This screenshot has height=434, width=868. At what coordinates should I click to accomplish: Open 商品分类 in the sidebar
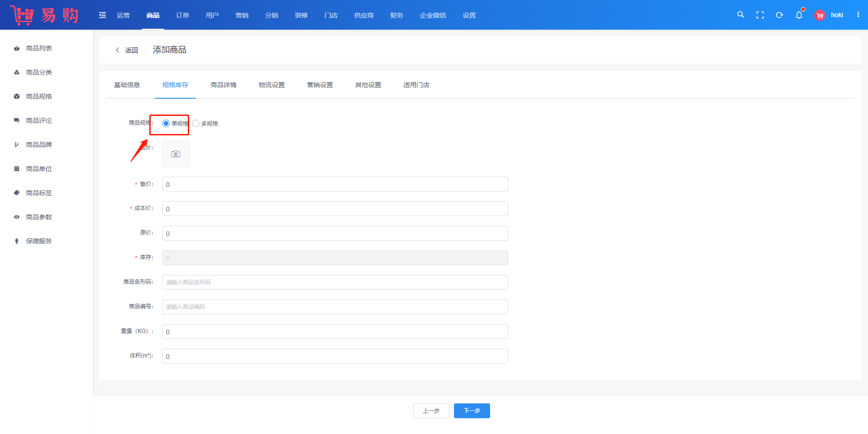click(39, 72)
